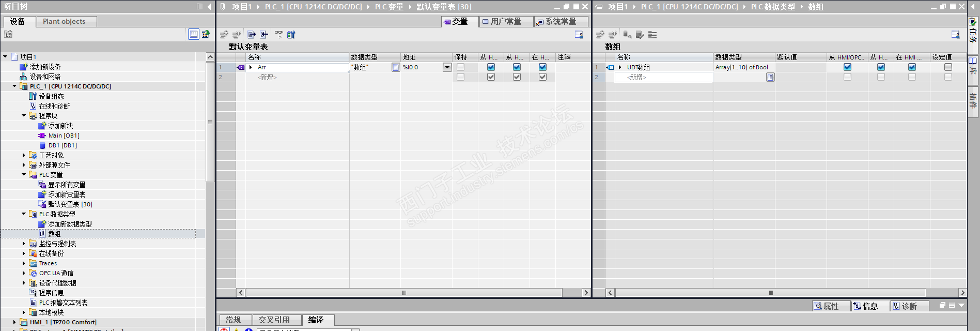Click add row icon in 数组 editor toolbar
The image size is (980, 331).
point(613,35)
